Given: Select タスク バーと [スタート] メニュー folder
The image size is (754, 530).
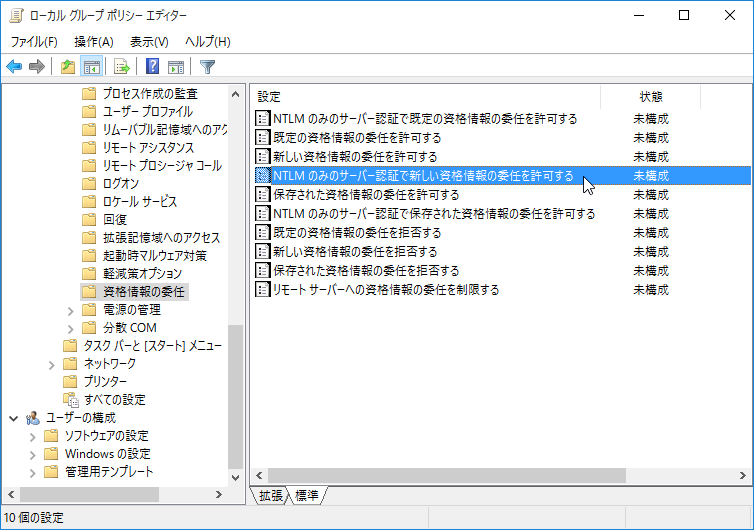Looking at the screenshot, I should (x=152, y=345).
